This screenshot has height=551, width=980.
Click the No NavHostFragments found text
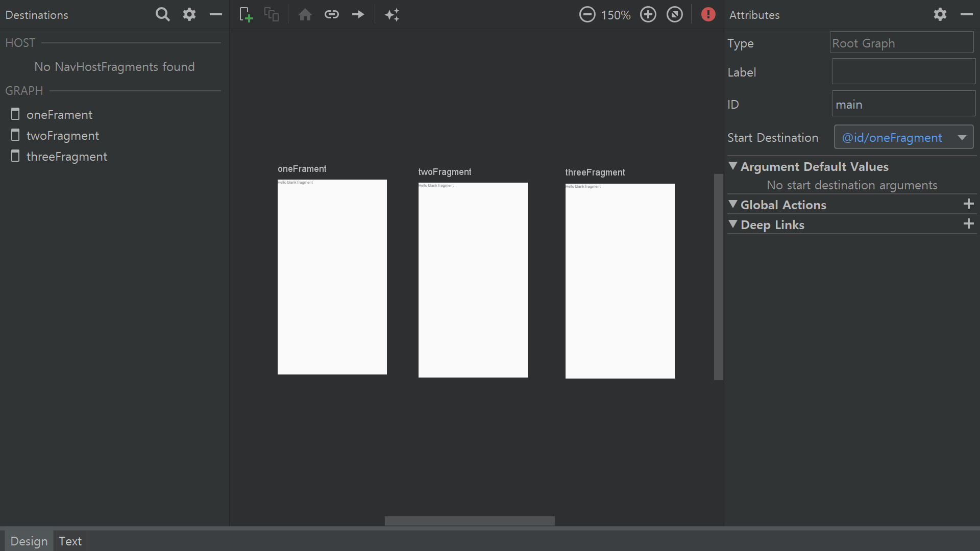pos(114,67)
